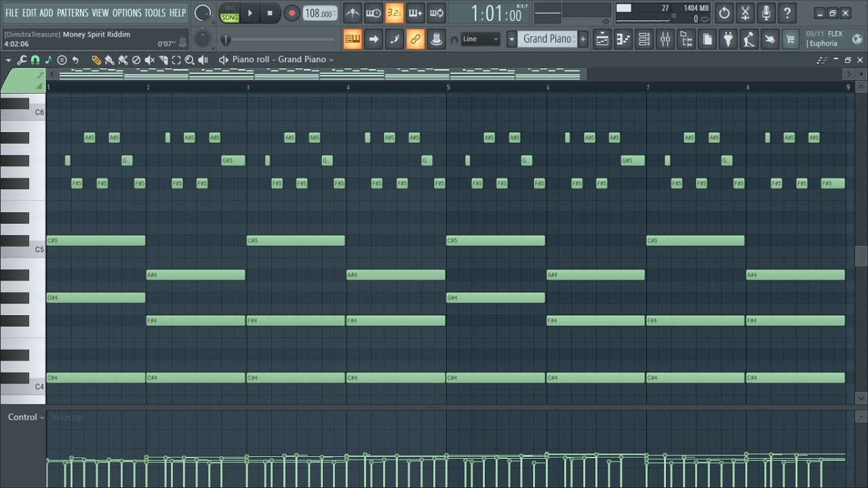Select the Zoom magnifier tool
The height and width of the screenshot is (488, 868).
[x=189, y=60]
